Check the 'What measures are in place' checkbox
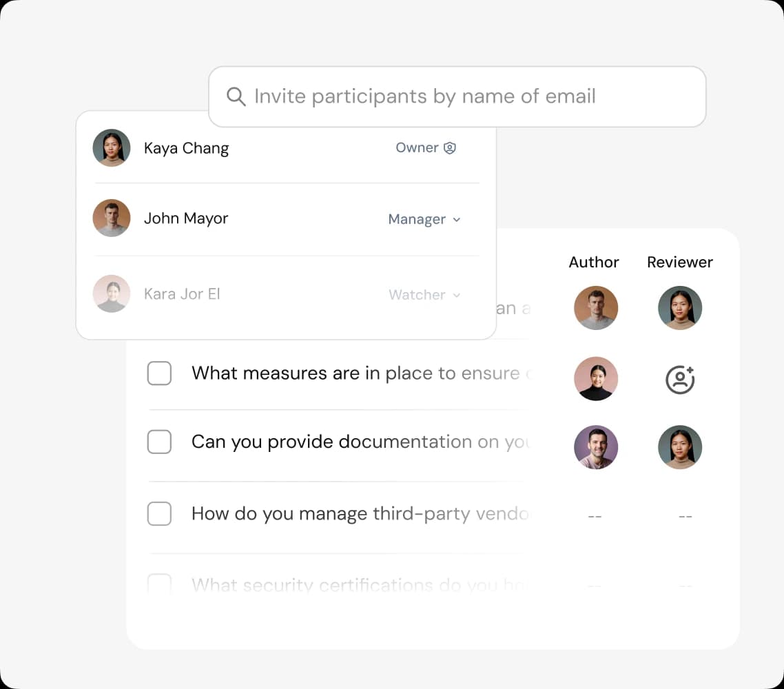The height and width of the screenshot is (689, 784). pos(160,373)
